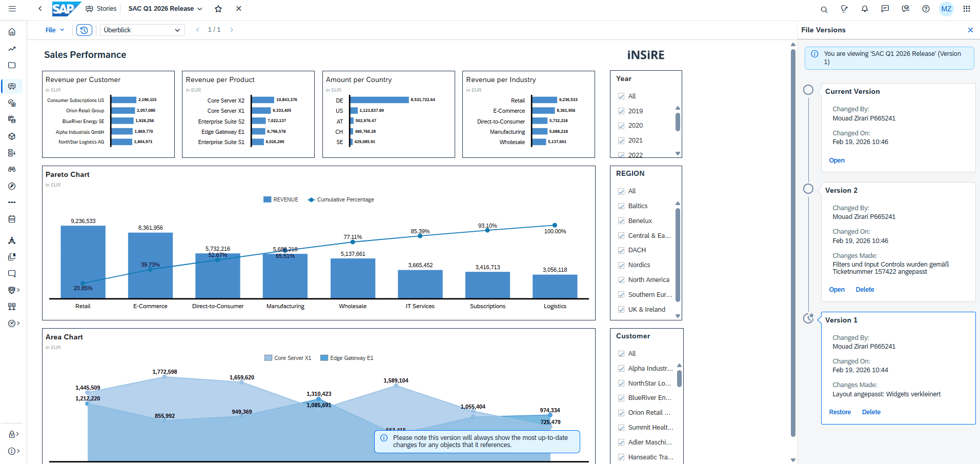Delete Version 2 via its Delete link
Screen dimensions: 980x464
click(865, 290)
